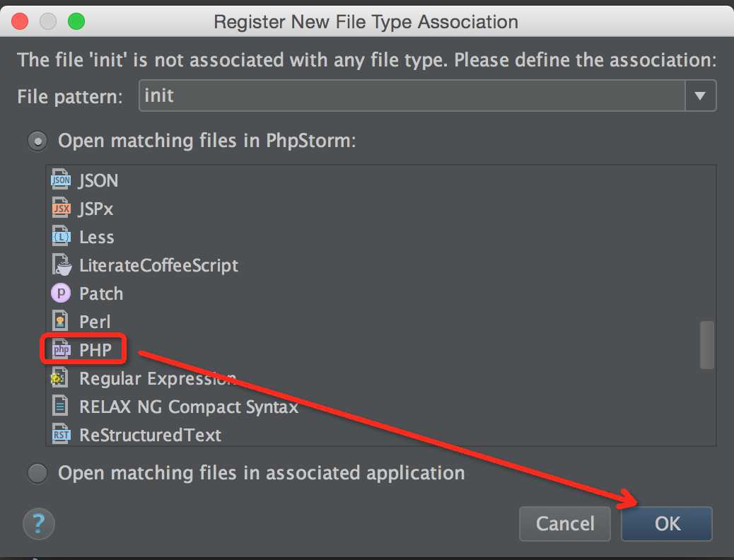Click the Regular Expression icon
Screen dimensions: 734x560
pos(62,378)
